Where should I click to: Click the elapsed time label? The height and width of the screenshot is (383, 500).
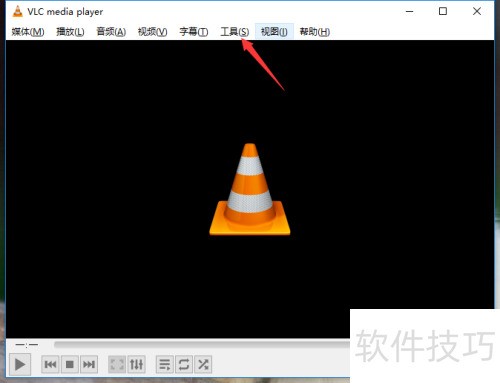point(27,345)
